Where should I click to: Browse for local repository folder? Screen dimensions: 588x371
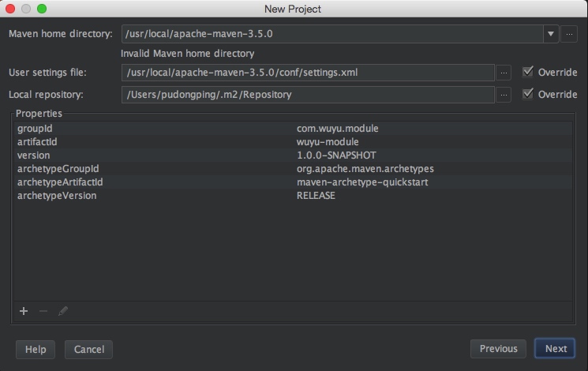point(504,95)
